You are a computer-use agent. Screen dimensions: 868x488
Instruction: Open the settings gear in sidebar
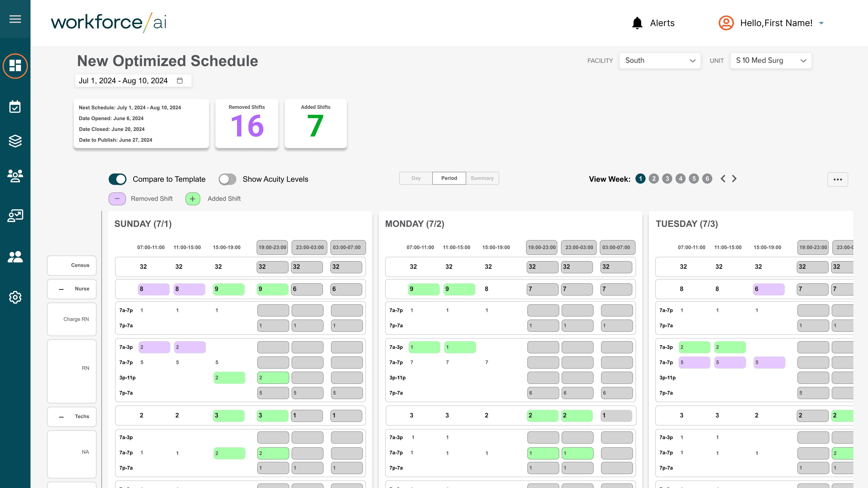click(15, 297)
